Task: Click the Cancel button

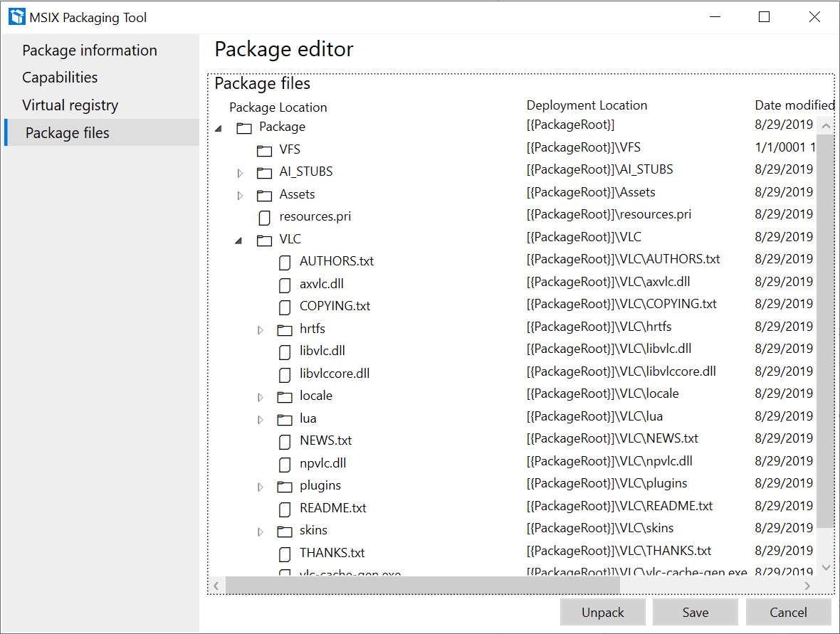Action: click(x=788, y=612)
